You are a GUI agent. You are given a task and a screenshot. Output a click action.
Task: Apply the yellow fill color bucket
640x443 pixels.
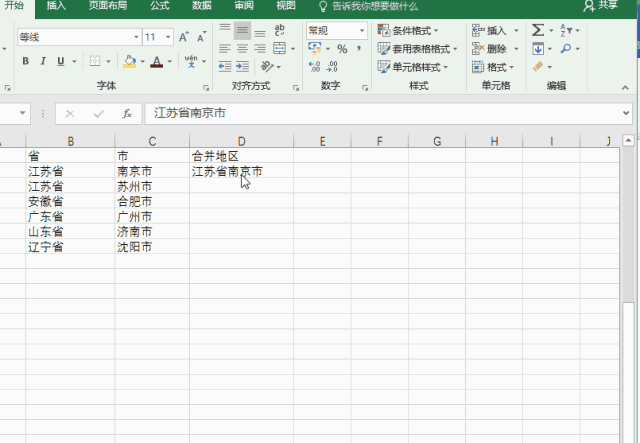point(129,62)
